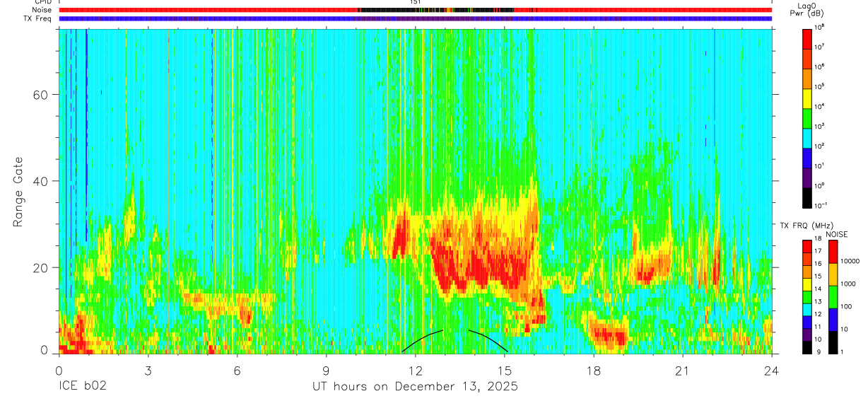This screenshot has height=401, width=868.
Task: Select the "NOISE" legend title
Action: pyautogui.click(x=837, y=234)
